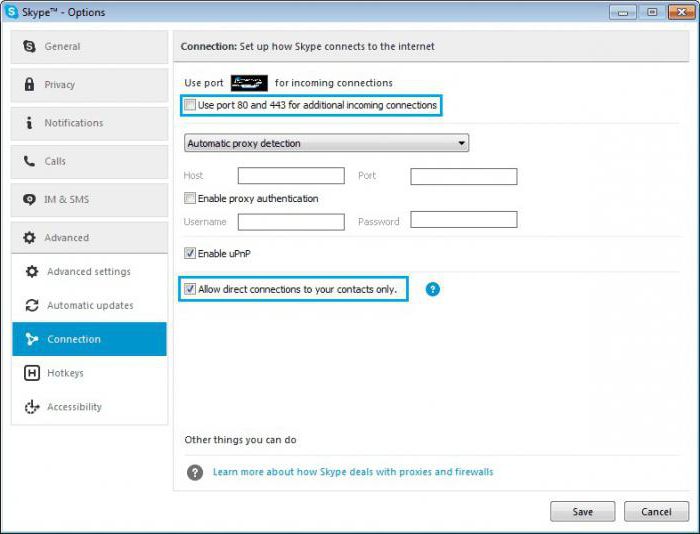The image size is (700, 534).
Task: Go to Calls settings
Action: click(89, 162)
